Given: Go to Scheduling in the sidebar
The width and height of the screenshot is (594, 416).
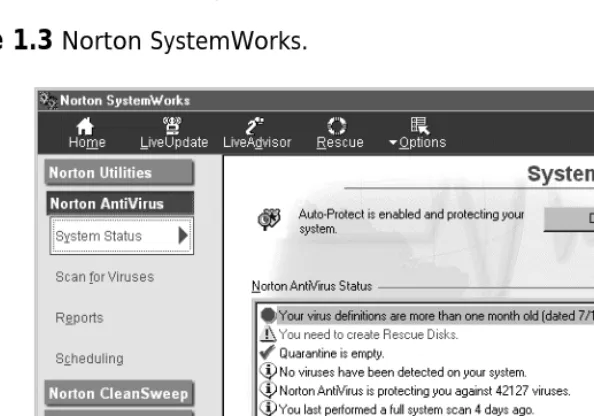Looking at the screenshot, I should click(x=89, y=358).
